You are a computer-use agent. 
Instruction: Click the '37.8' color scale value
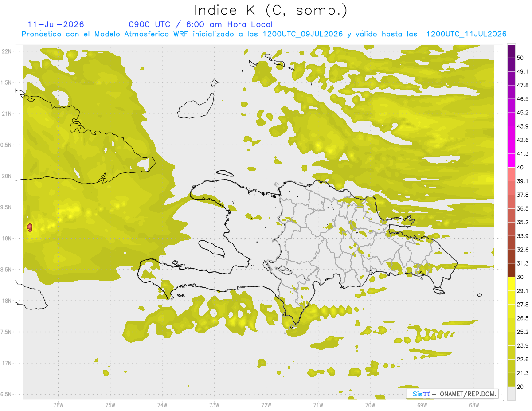tap(523, 195)
